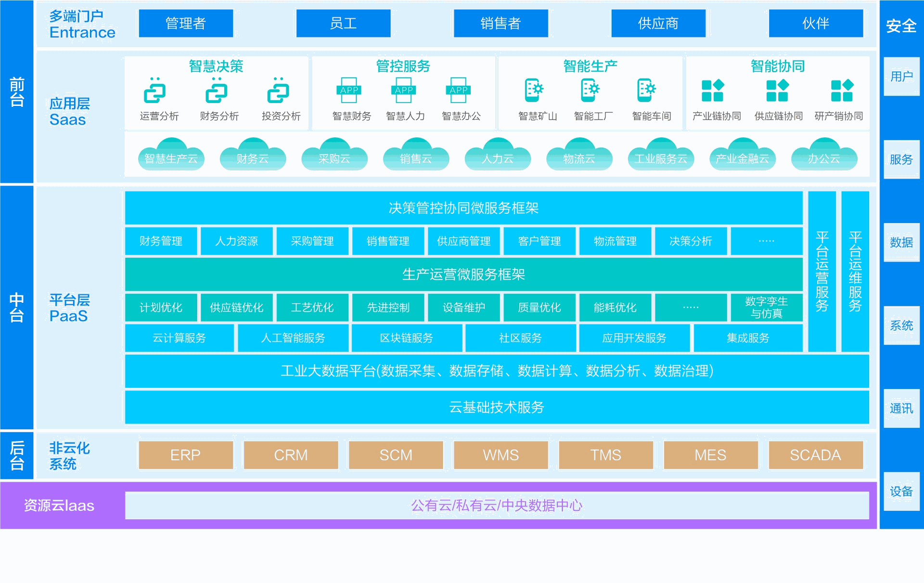The image size is (924, 583).
Task: Switch to the 数据 security tab
Action: pyautogui.click(x=901, y=242)
